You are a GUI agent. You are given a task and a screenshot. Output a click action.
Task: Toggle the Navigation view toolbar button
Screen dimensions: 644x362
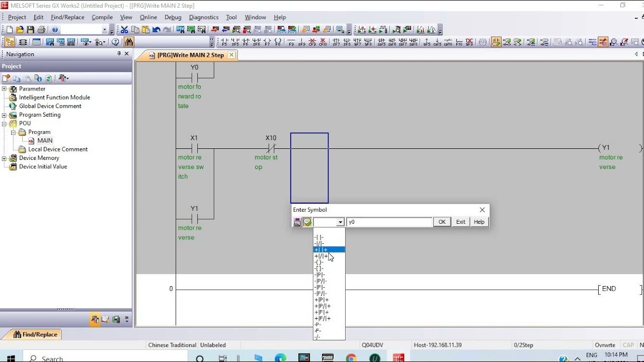(10, 42)
